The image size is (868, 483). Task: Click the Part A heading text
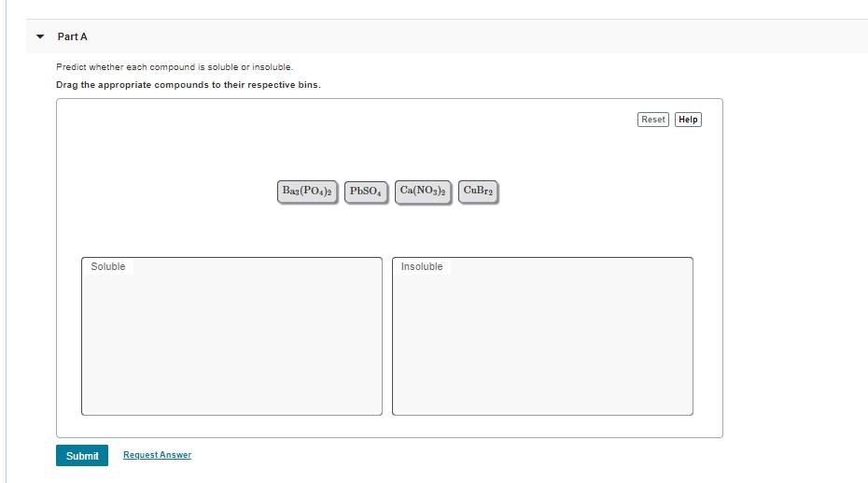pos(73,36)
